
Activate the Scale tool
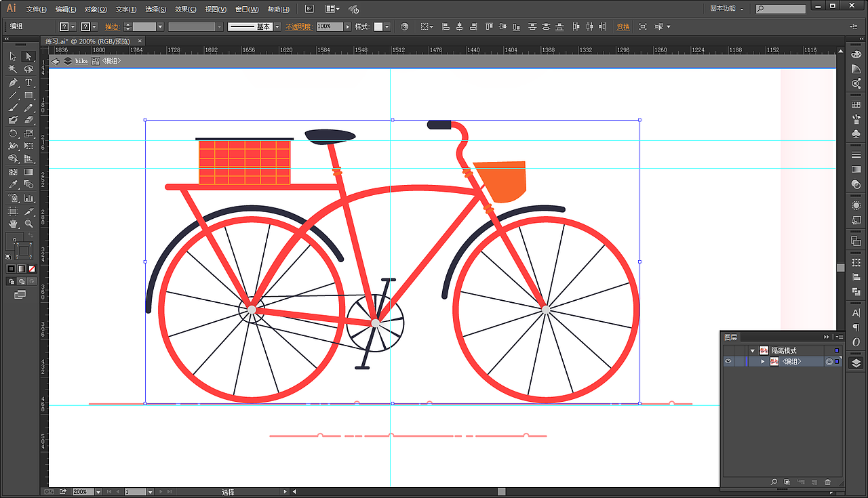(x=28, y=133)
